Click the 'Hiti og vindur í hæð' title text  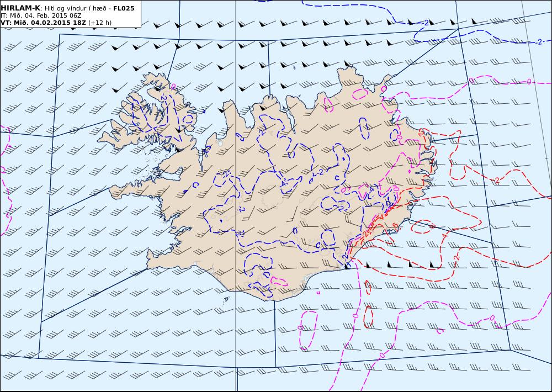coord(75,8)
